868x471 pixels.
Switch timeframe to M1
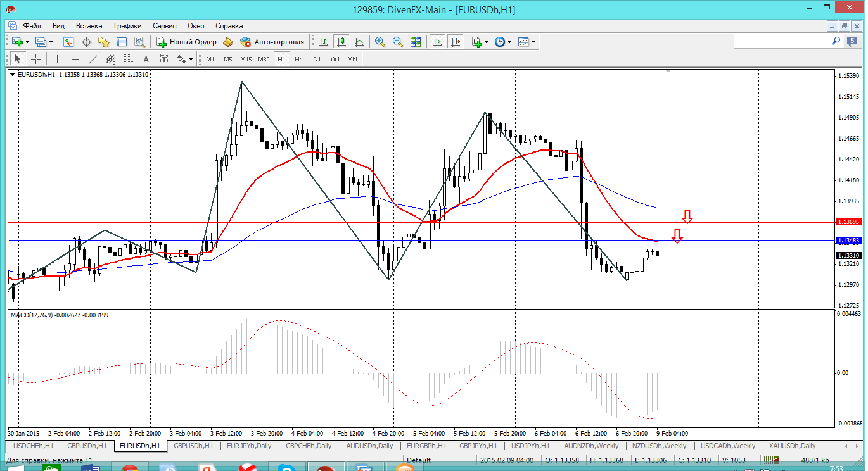click(x=210, y=59)
